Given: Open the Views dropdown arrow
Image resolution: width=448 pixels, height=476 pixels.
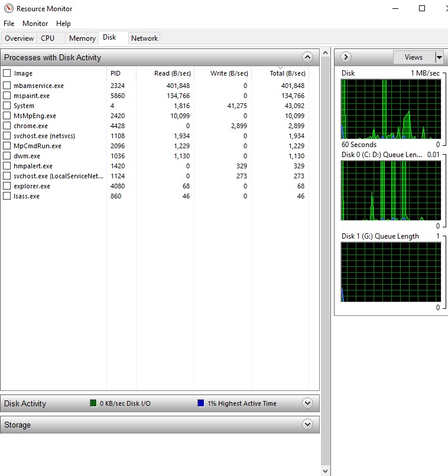Looking at the screenshot, I should pos(439,57).
